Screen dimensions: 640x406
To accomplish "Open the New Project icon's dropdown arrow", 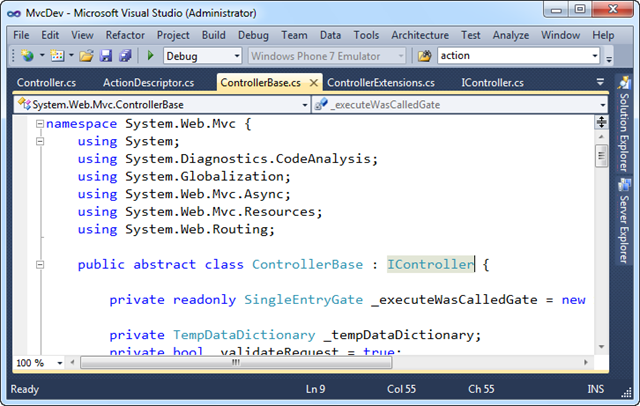I will click(x=42, y=55).
